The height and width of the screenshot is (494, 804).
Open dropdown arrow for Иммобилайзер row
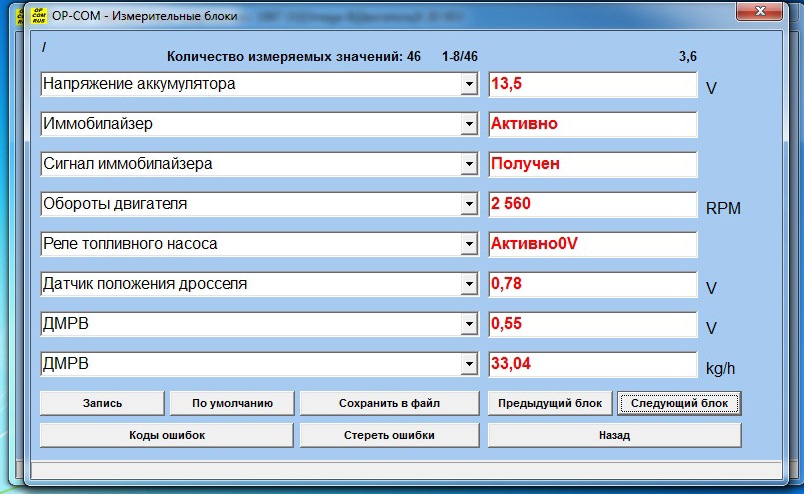point(469,124)
